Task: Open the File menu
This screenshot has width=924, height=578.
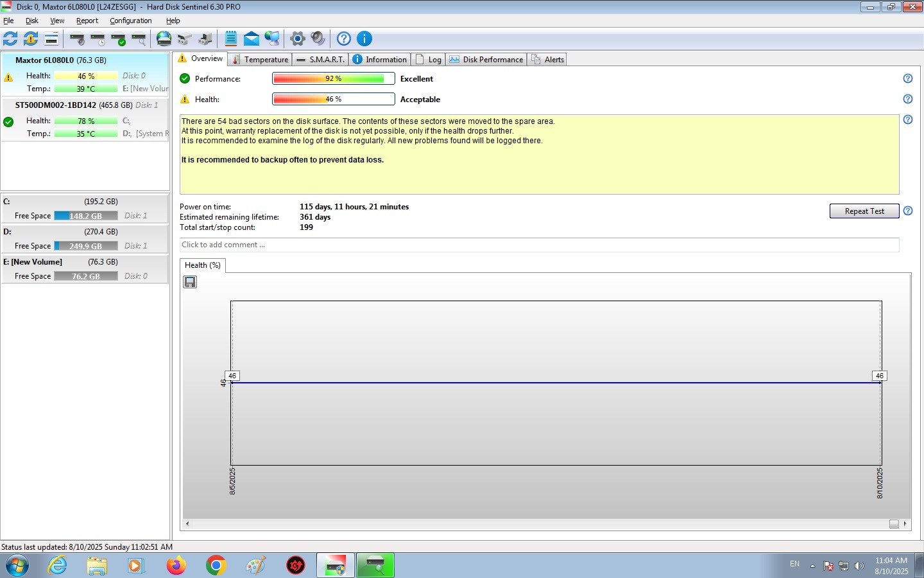Action: pyautogui.click(x=8, y=21)
